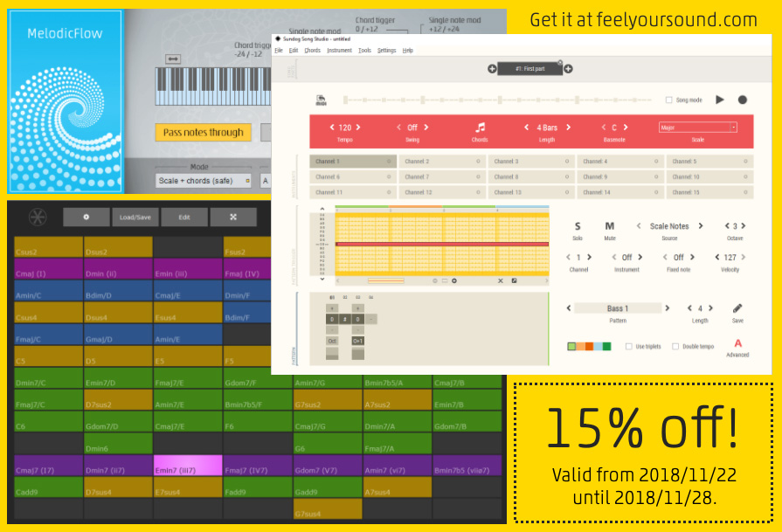Switch Source to next option after Scale Notes
Screen dimensions: 782x532
pos(701,226)
